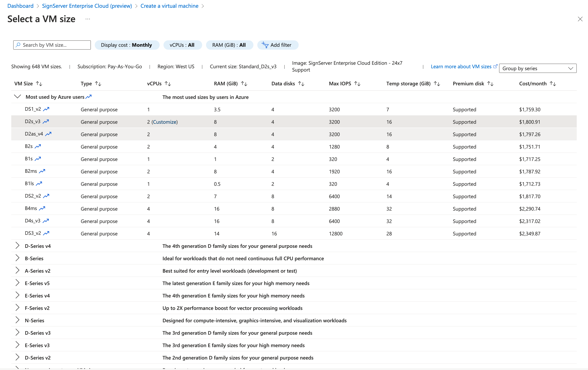
Task: Open Learn more about VM sizes link
Action: pyautogui.click(x=461, y=66)
